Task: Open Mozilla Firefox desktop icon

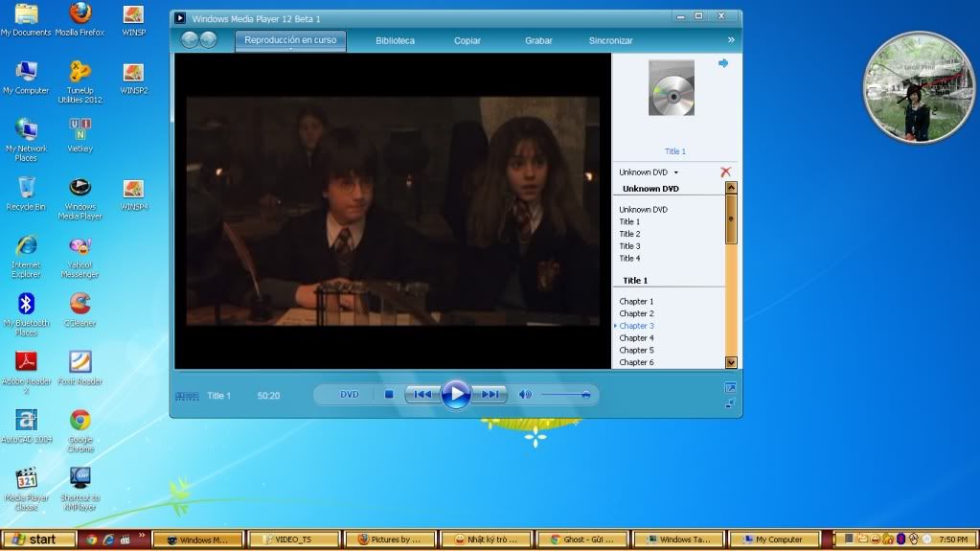Action: [x=80, y=20]
